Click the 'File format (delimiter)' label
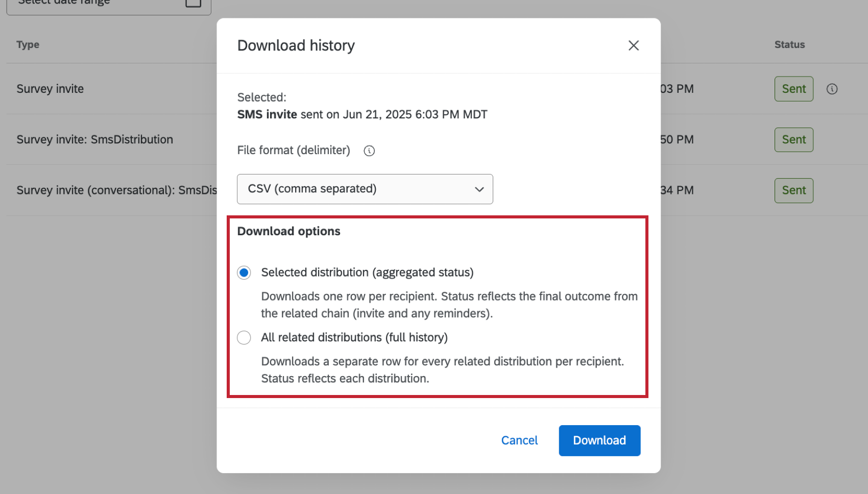 coord(294,150)
